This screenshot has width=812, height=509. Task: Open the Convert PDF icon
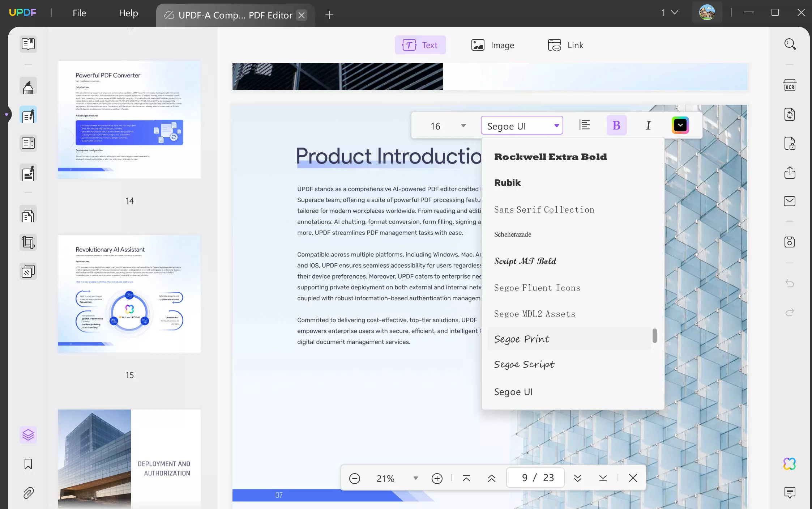coord(790,114)
